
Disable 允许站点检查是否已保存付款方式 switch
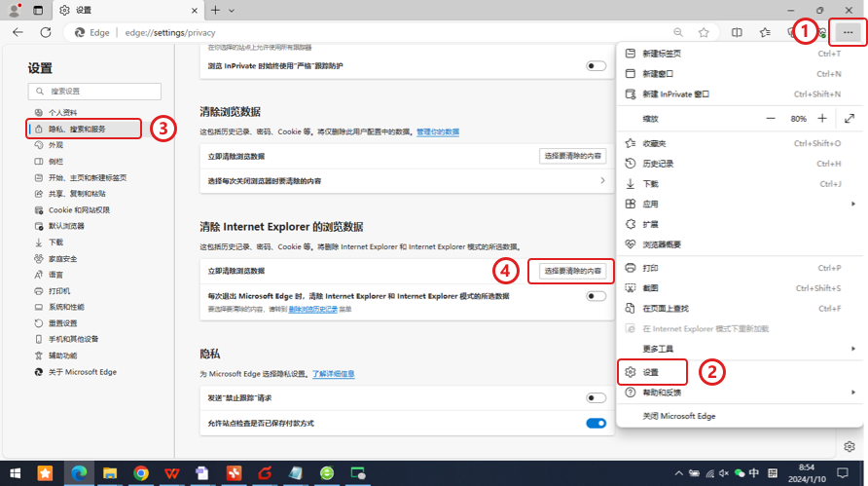[597, 424]
